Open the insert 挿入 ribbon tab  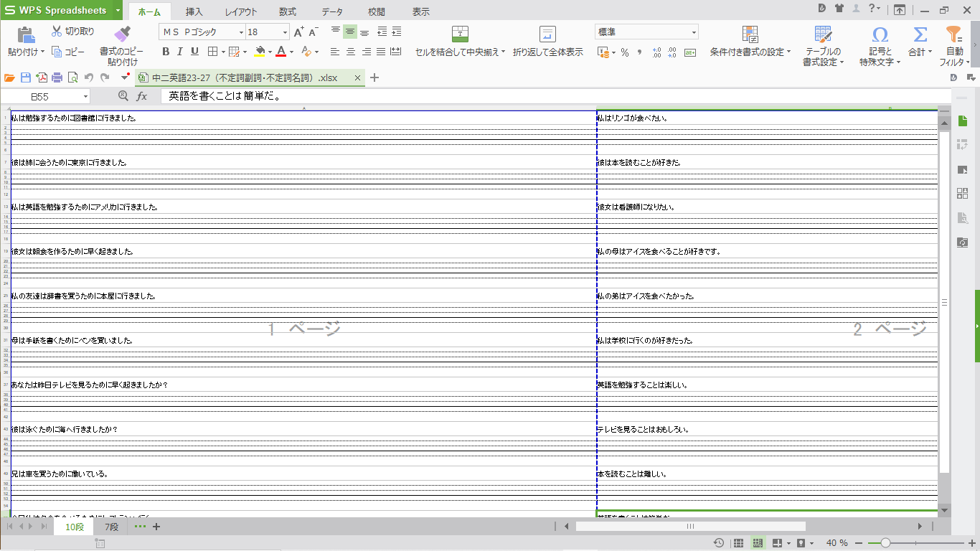coord(194,12)
